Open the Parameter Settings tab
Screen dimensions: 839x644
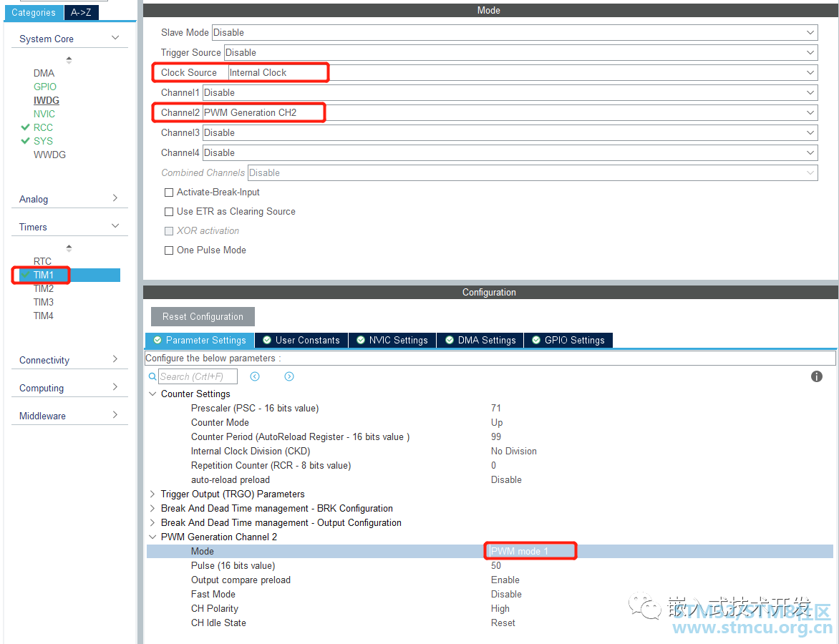coord(200,340)
